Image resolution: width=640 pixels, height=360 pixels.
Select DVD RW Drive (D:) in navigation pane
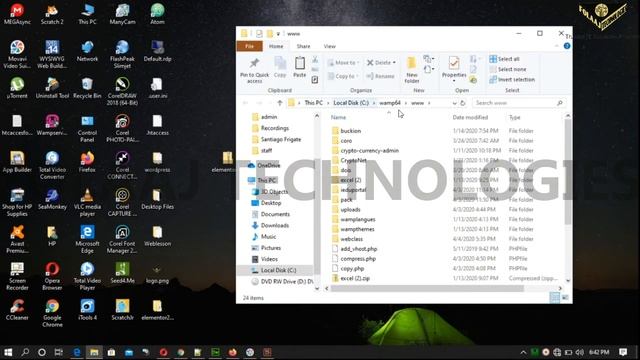click(287, 282)
